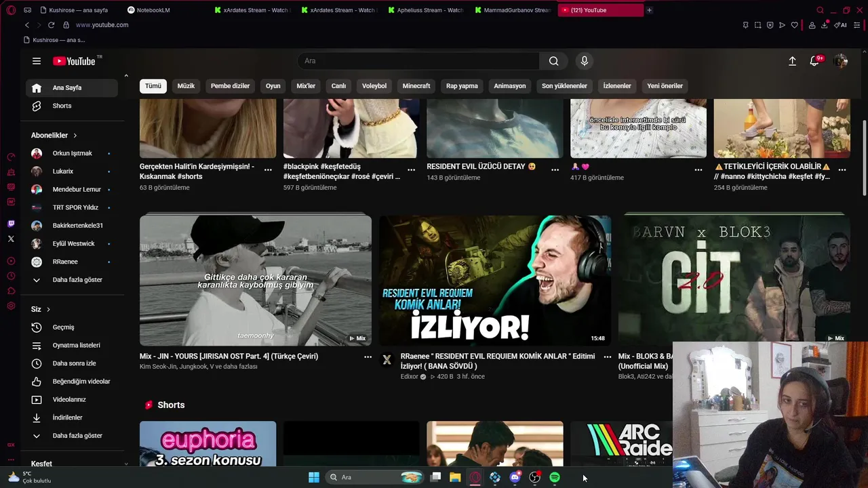Open the Siz section chevron
This screenshot has height=488, width=868.
(x=48, y=309)
